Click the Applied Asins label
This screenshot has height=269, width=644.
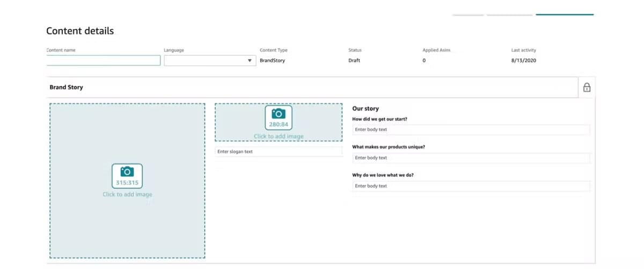pyautogui.click(x=436, y=50)
